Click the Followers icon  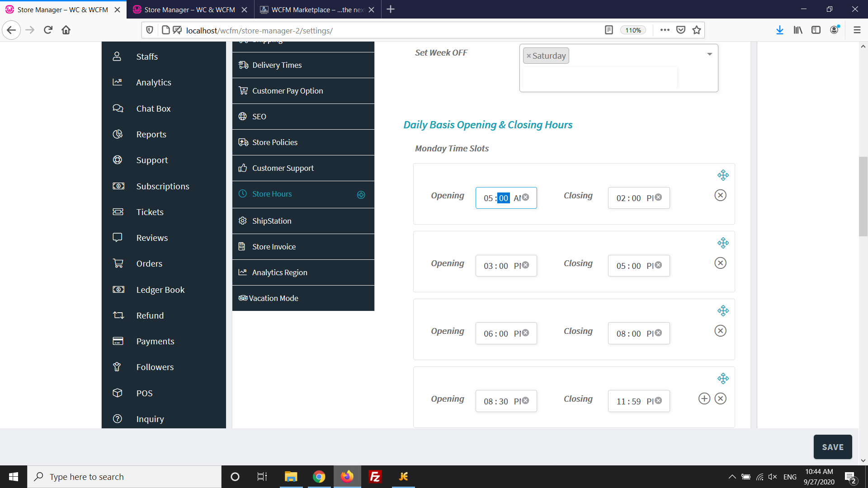point(117,367)
